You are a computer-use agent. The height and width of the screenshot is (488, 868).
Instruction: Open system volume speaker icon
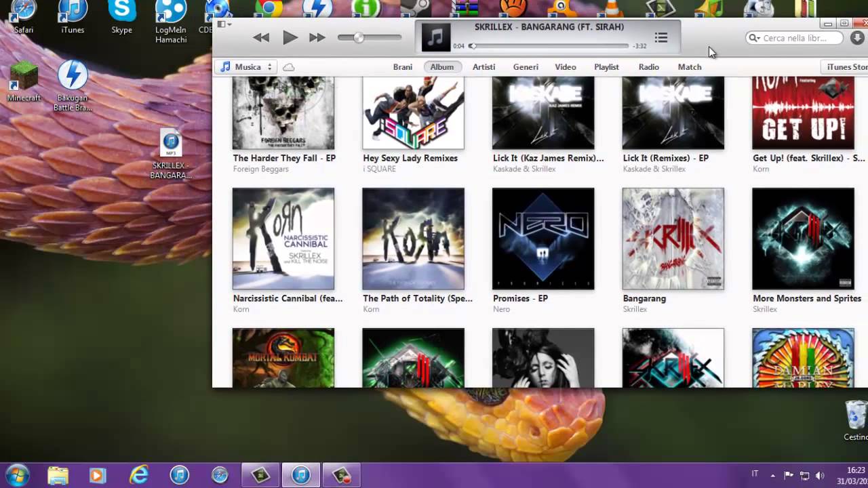(820, 475)
